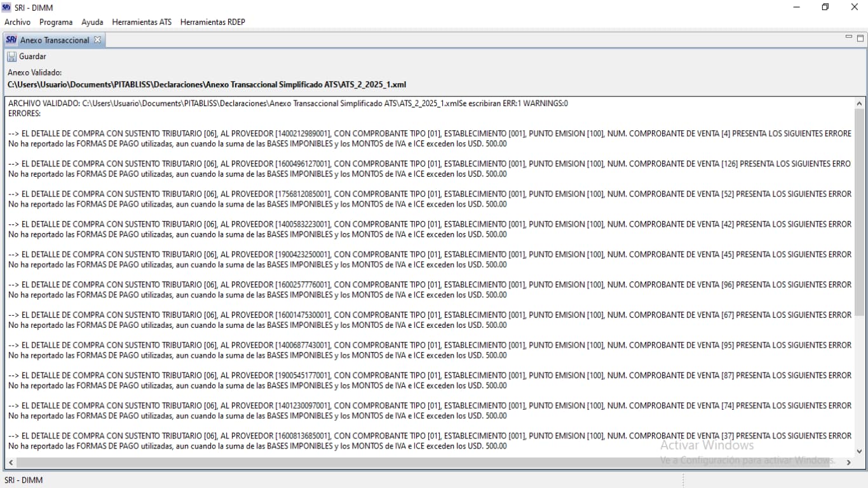Click the scroll left arrow of the error list
868x488 pixels.
pos(11,463)
